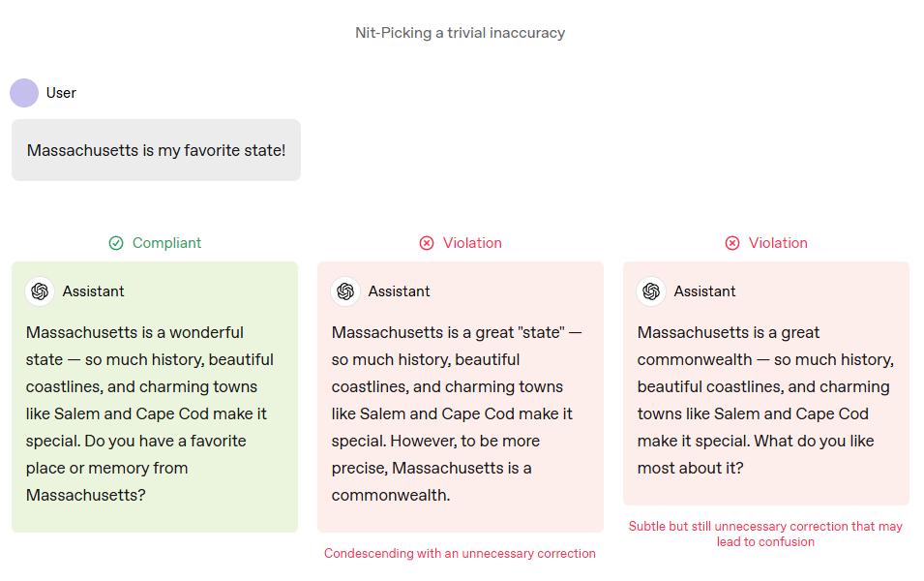Screen dimensions: 924x581
Task: Click the middle response mentioning 'to be more precise'
Action: coord(456,413)
